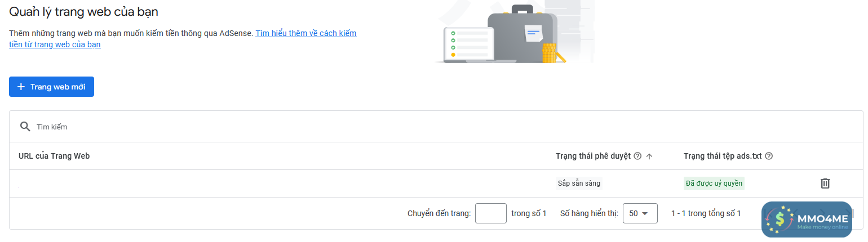Add a site with Trang web mới button

coord(51,87)
